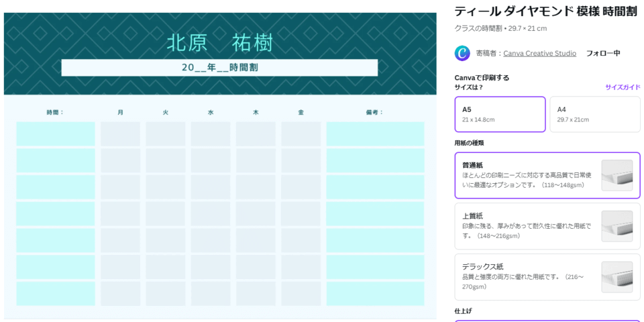Image resolution: width=644 pixels, height=322 pixels.
Task: Click the 20__年__時間割 title banner
Action: pyautogui.click(x=219, y=68)
